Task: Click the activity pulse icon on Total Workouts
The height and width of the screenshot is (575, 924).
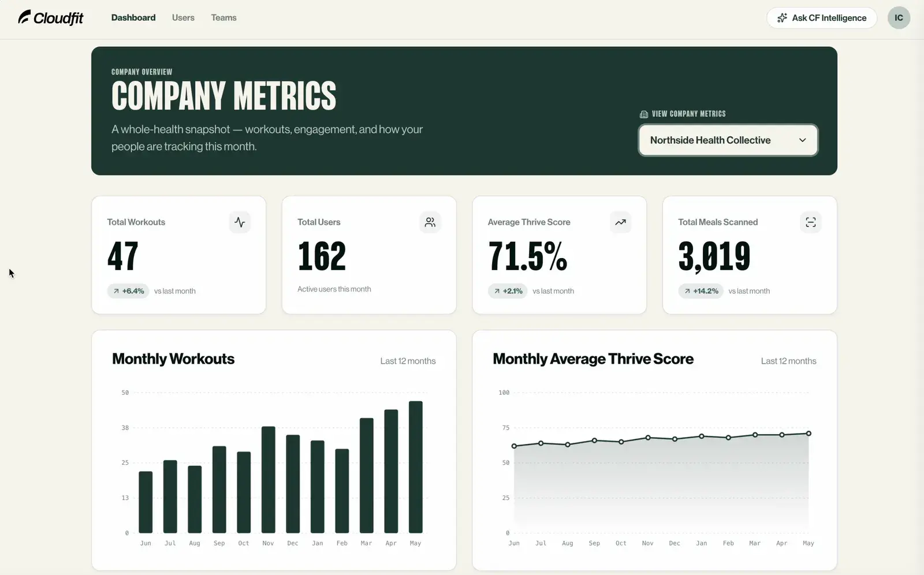Action: pos(240,222)
